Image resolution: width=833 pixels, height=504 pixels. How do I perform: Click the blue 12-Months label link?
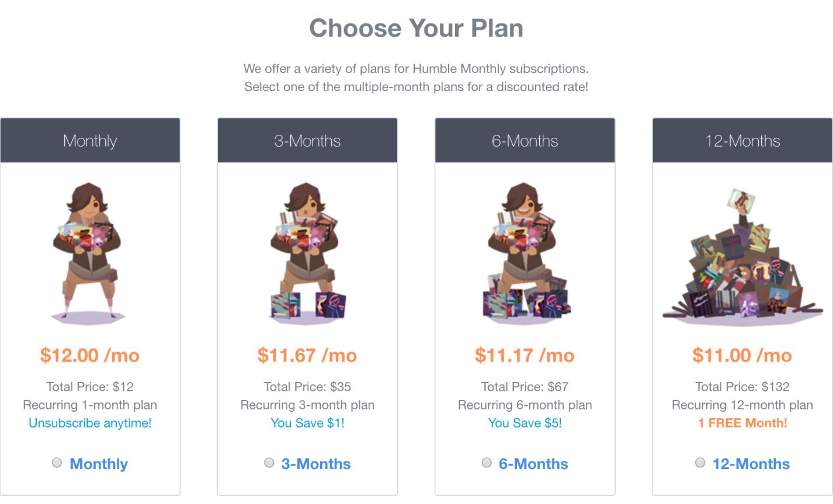(x=751, y=464)
